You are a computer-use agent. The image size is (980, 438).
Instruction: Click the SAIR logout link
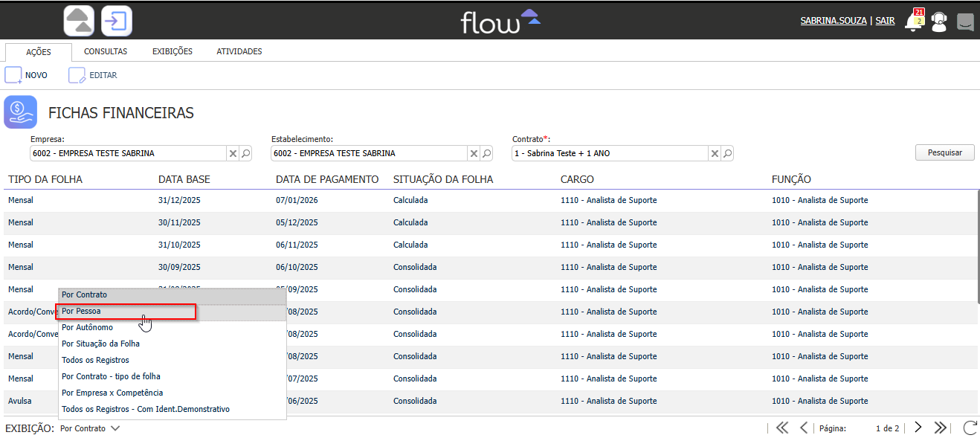[885, 21]
